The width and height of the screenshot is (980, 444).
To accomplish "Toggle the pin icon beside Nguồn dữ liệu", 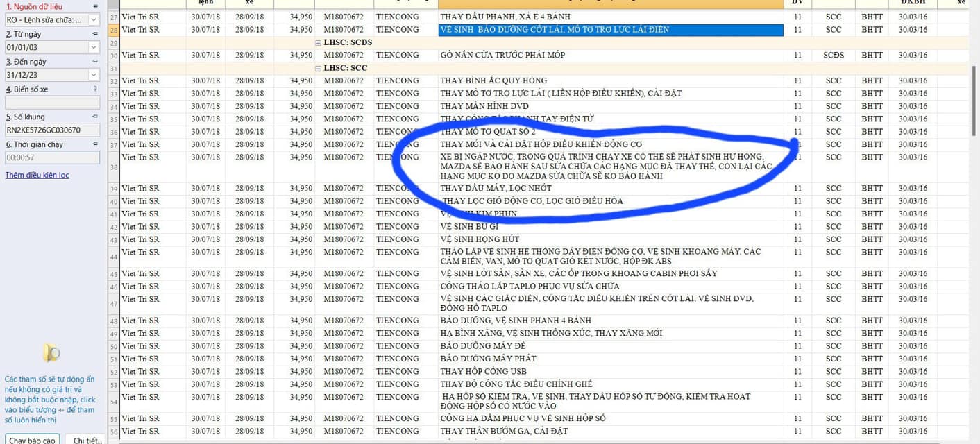I will pyautogui.click(x=95, y=6).
